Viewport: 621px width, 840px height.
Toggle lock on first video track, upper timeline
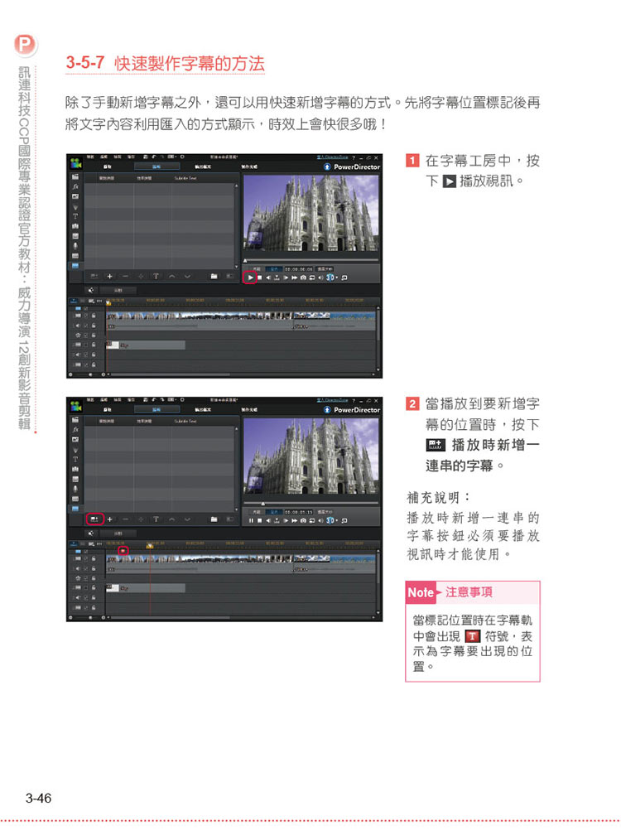(x=94, y=316)
